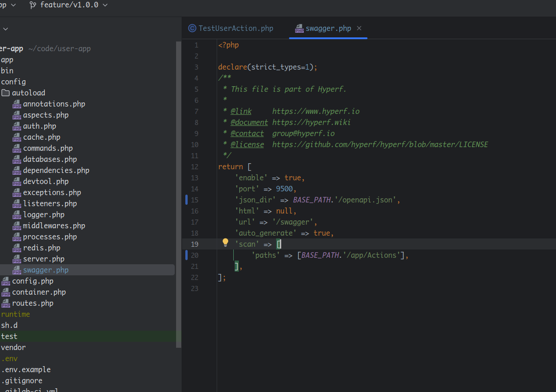Open the .gitignore file
This screenshot has height=392, width=556.
coord(22,380)
